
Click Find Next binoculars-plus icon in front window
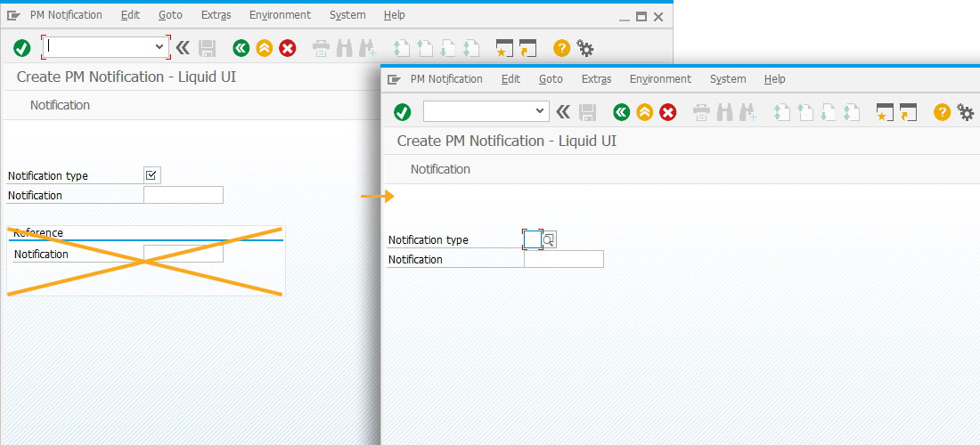tap(747, 113)
